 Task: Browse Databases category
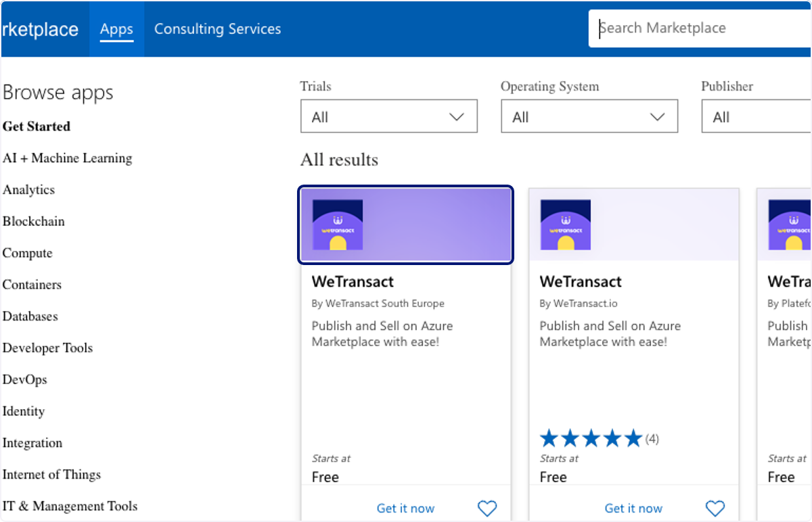30,316
